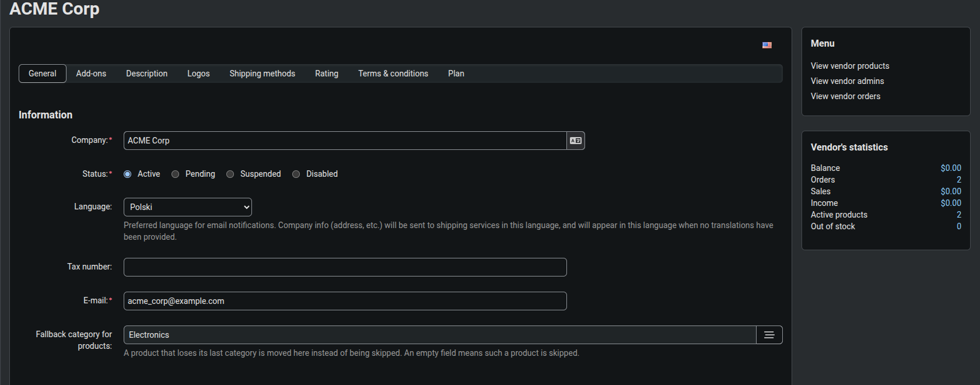The width and height of the screenshot is (980, 385).
Task: Select the Active status radio button
Action: tap(127, 174)
